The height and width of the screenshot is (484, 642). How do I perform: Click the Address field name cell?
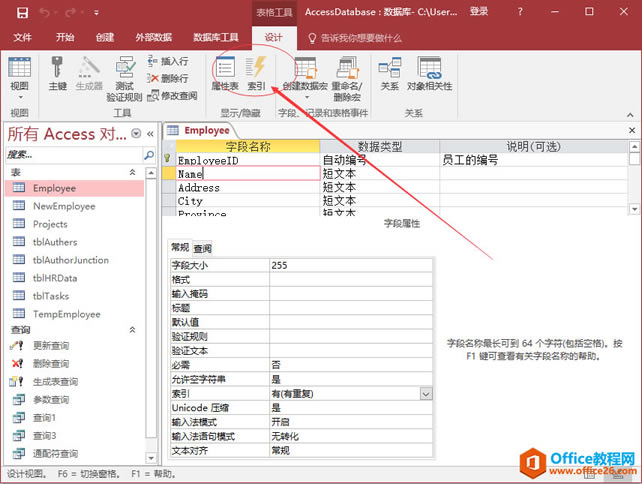point(248,188)
